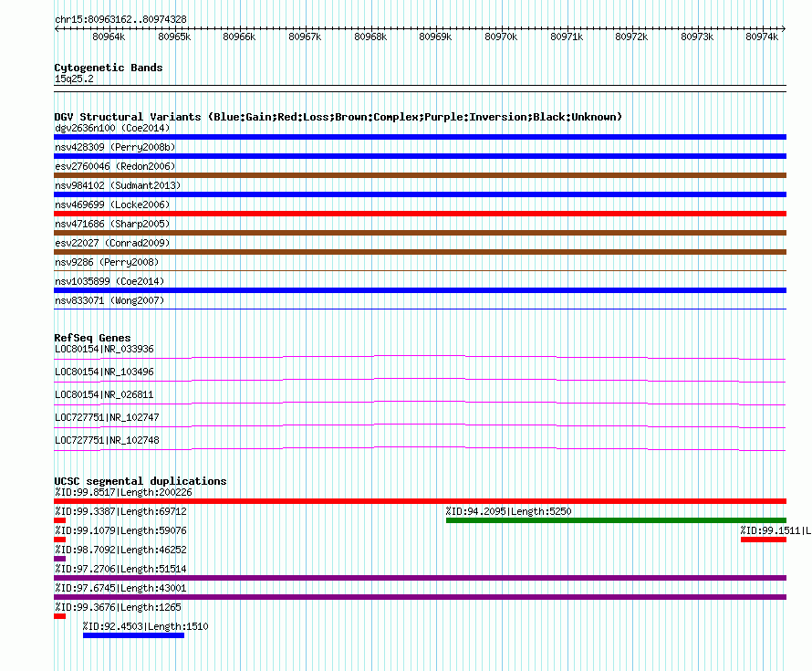Click the nsv1035899 (Coe2014) variant label

[109, 281]
